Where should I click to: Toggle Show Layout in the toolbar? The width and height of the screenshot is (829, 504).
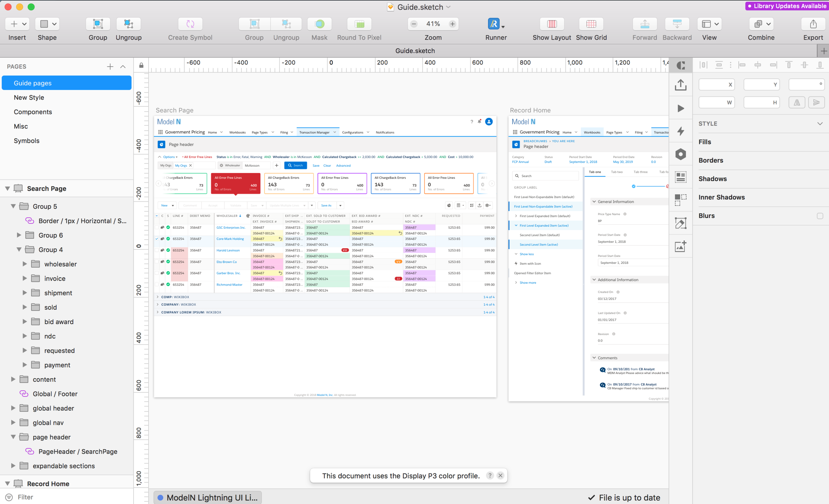(x=552, y=24)
